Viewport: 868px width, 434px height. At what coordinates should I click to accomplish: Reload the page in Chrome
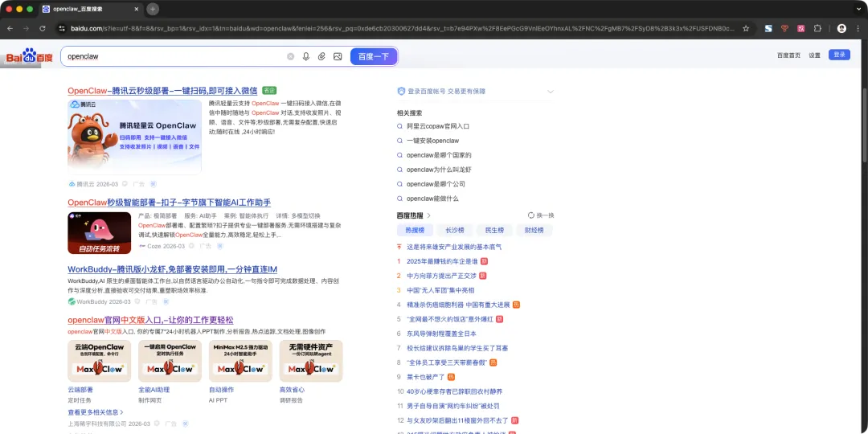43,28
